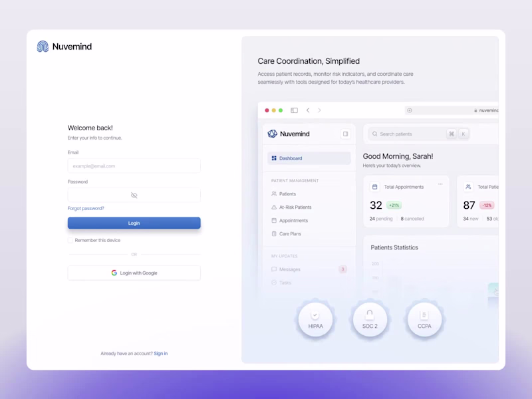Collapse the dashboard sidebar panel icon
The height and width of the screenshot is (399, 532).
pyautogui.click(x=345, y=134)
